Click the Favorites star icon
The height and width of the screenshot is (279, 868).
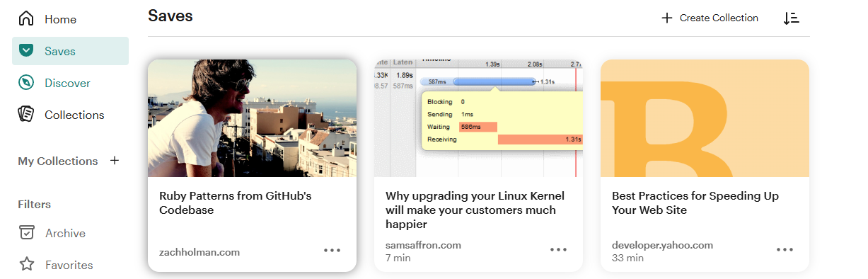point(27,265)
